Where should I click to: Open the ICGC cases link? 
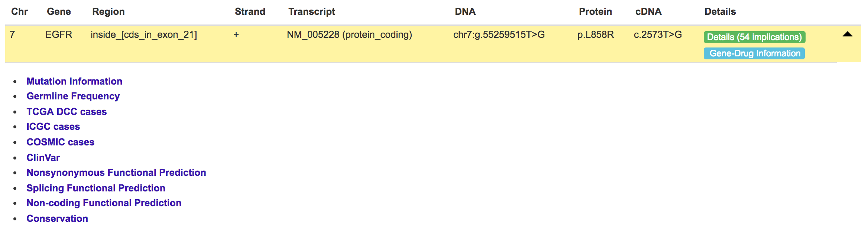53,127
